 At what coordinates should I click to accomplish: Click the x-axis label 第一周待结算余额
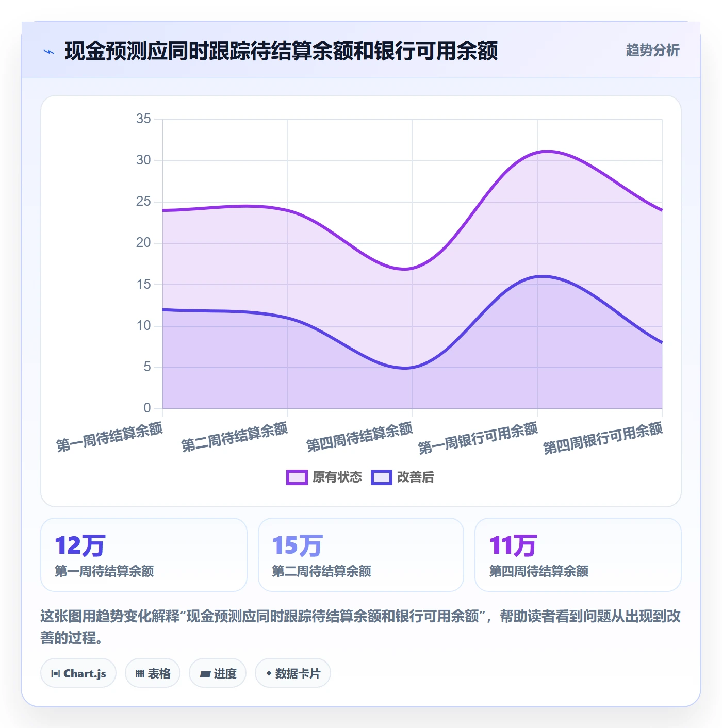click(x=109, y=437)
